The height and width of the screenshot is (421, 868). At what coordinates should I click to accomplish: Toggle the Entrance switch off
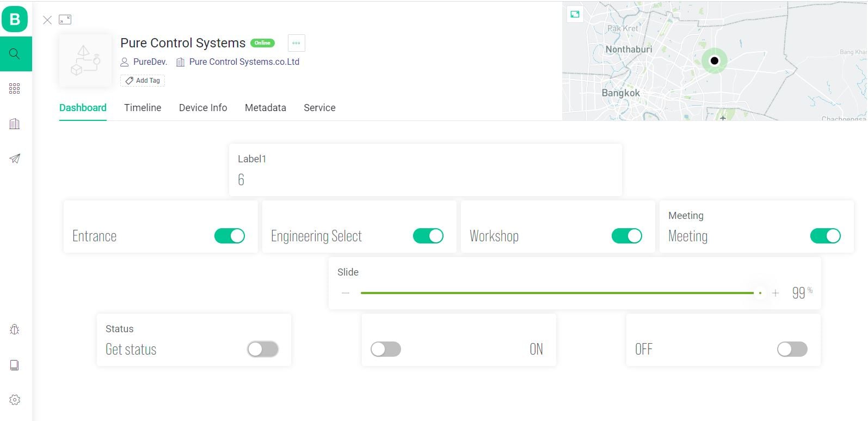(230, 236)
